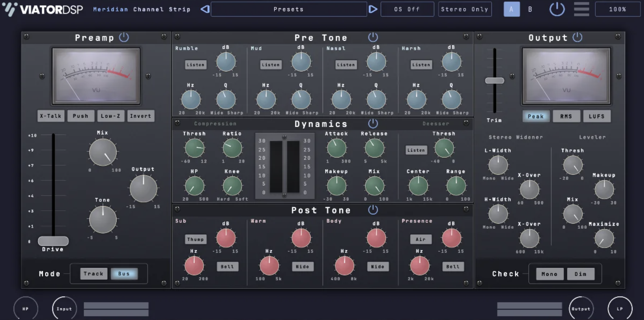
Task: Open the Stereo Only mode menu
Action: pyautogui.click(x=465, y=9)
